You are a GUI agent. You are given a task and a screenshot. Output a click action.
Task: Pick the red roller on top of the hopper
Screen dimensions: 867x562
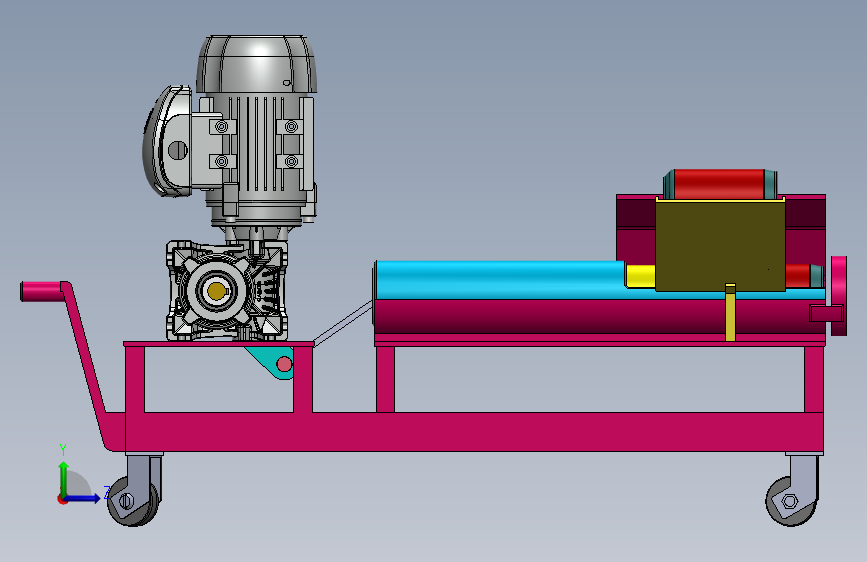coord(720,184)
